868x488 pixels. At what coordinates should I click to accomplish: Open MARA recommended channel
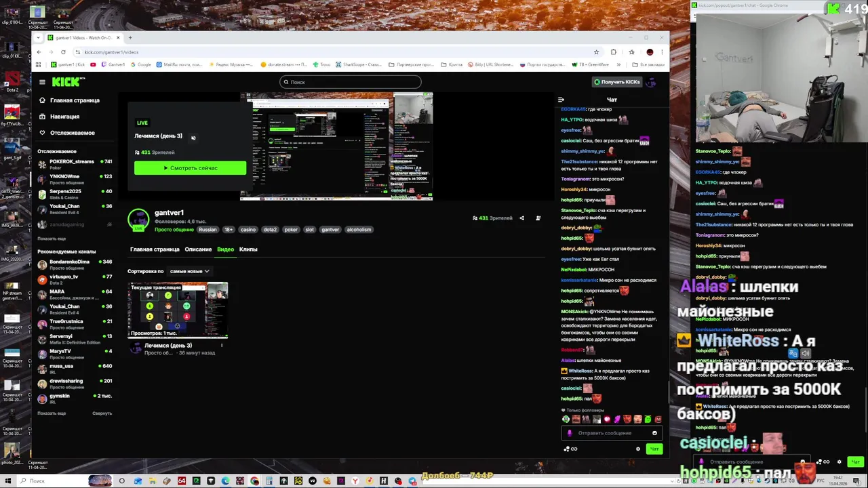(75, 294)
